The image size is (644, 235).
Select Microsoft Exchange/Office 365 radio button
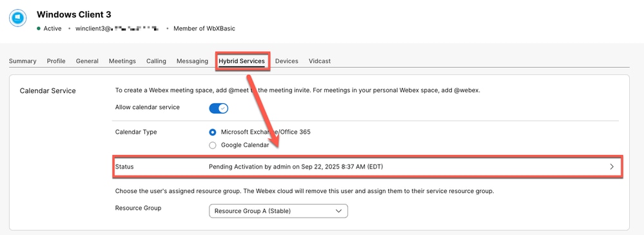pos(212,132)
